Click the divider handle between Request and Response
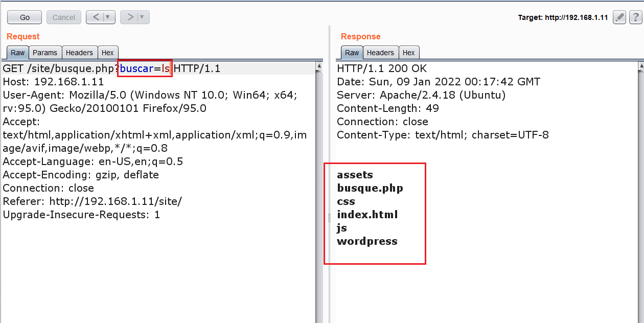Image resolution: width=644 pixels, height=323 pixels. tap(329, 218)
